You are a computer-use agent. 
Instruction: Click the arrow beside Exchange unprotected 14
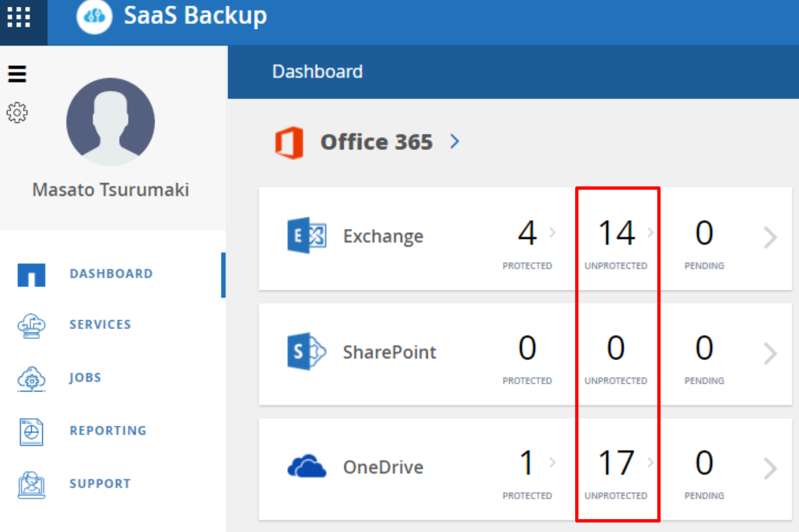coord(650,233)
